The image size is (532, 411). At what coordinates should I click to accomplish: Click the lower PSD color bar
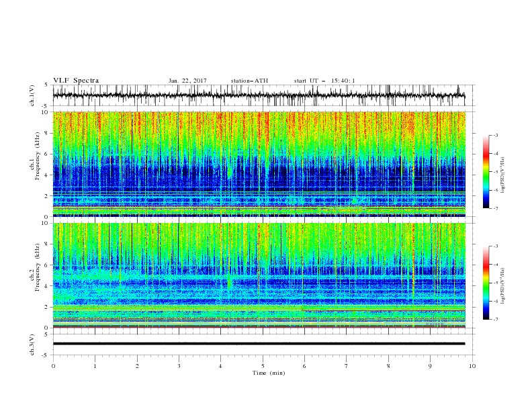(486, 283)
